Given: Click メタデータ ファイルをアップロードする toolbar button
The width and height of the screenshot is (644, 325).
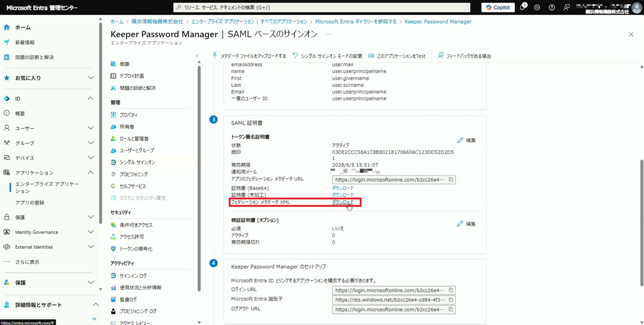Looking at the screenshot, I should coord(249,56).
